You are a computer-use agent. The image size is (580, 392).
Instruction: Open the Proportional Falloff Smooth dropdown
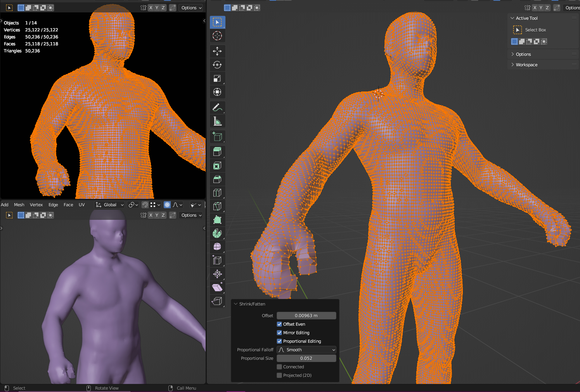click(x=306, y=350)
